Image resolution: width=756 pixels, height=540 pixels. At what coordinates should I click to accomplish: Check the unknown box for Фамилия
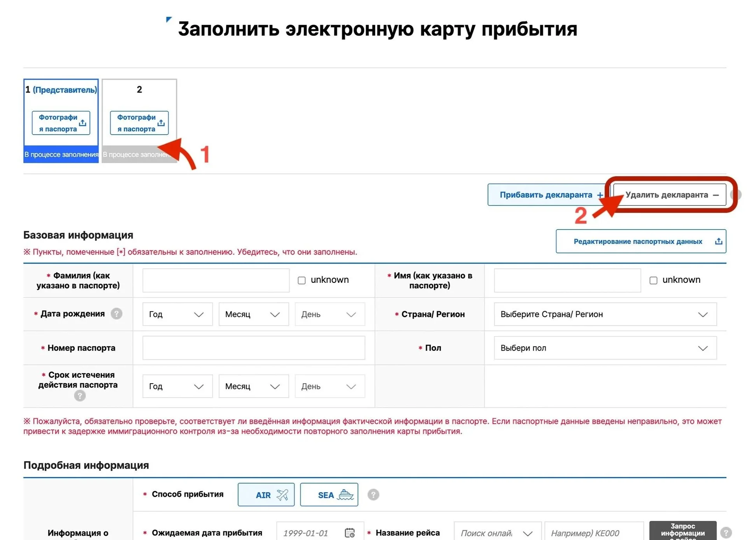[x=302, y=280]
